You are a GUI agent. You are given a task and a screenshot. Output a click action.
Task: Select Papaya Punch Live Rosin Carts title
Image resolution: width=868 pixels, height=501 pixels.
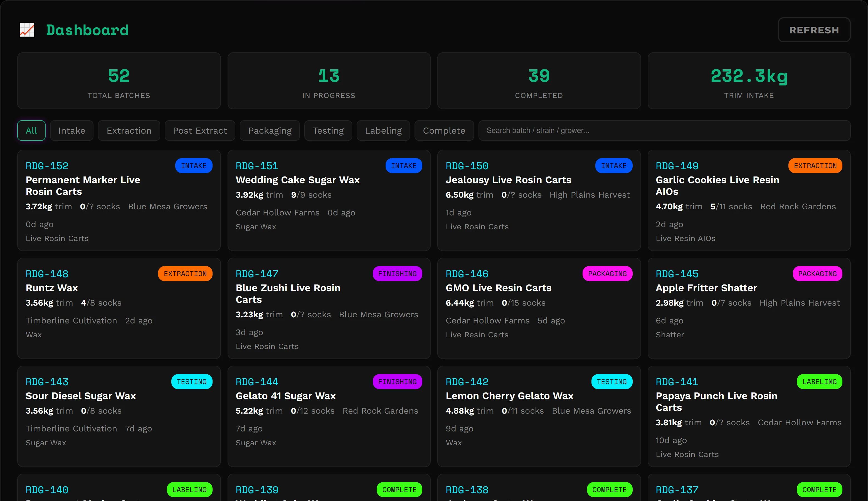point(716,402)
